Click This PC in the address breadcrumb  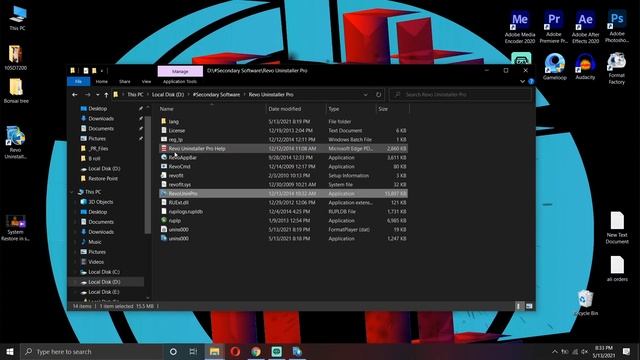click(135, 95)
